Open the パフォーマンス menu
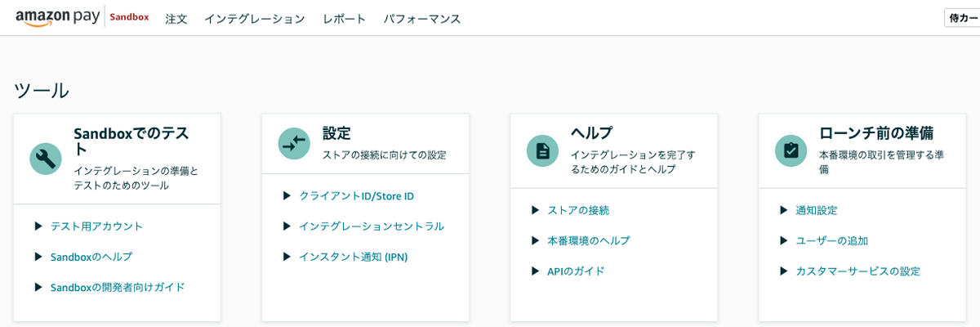Viewport: 980px width, 327px height. tap(421, 19)
